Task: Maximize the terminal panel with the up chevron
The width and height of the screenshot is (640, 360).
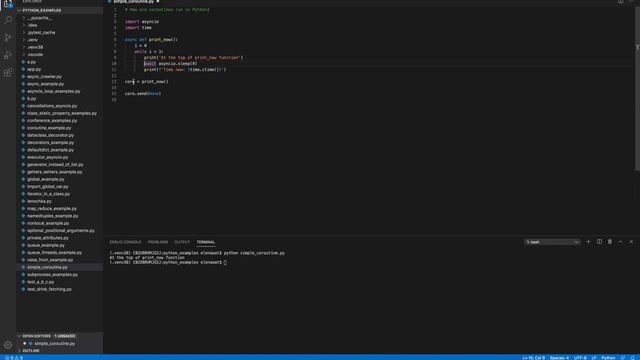Action: (620, 242)
